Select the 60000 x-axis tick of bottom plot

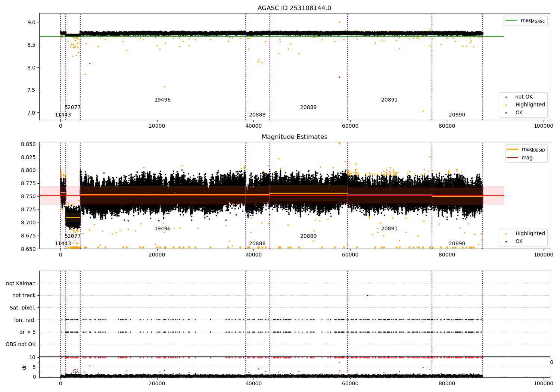[x=350, y=383]
